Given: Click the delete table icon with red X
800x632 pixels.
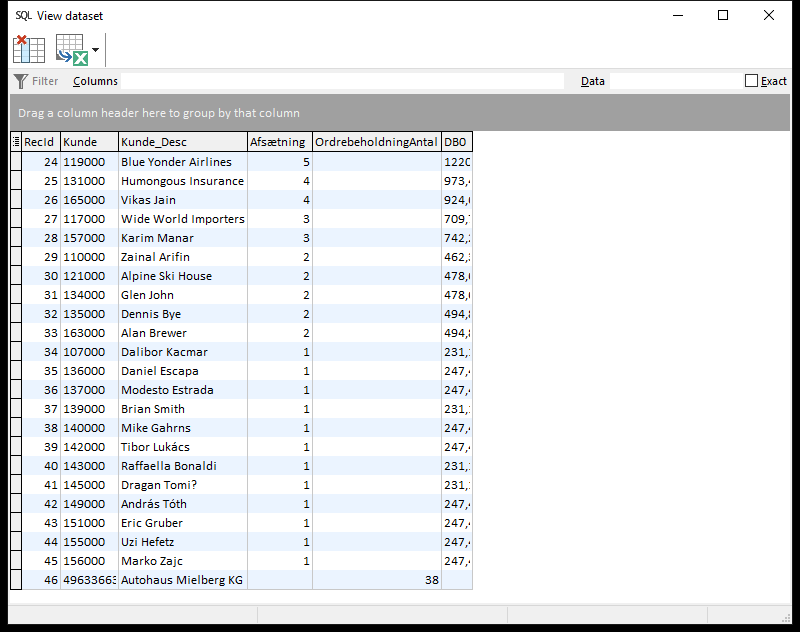Looking at the screenshot, I should pyautogui.click(x=29, y=49).
